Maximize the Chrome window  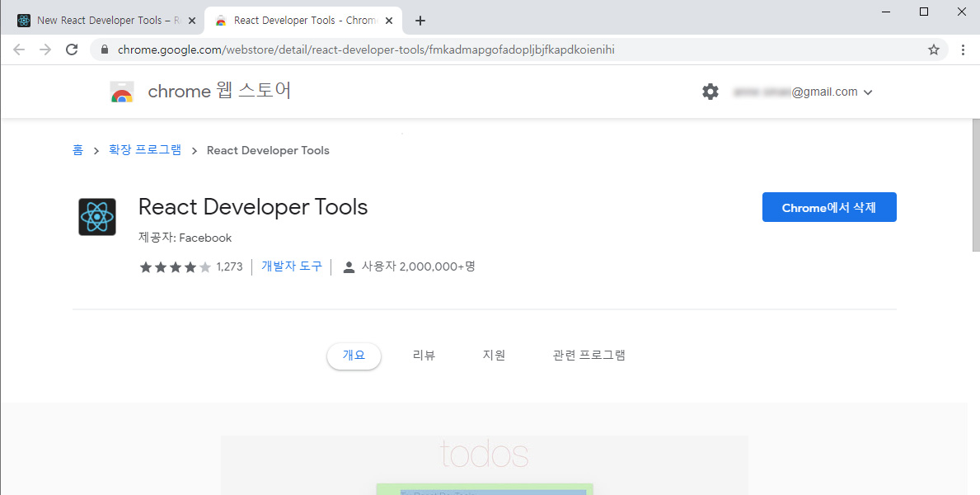pos(924,12)
